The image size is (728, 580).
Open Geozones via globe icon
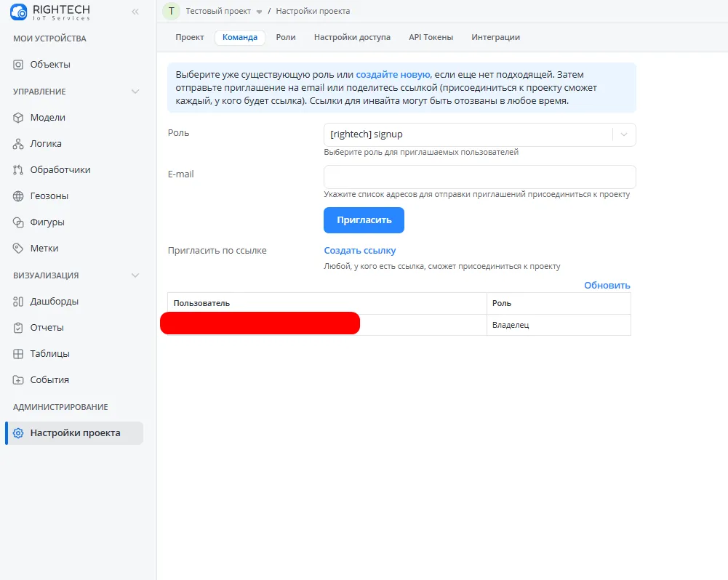pyautogui.click(x=19, y=196)
